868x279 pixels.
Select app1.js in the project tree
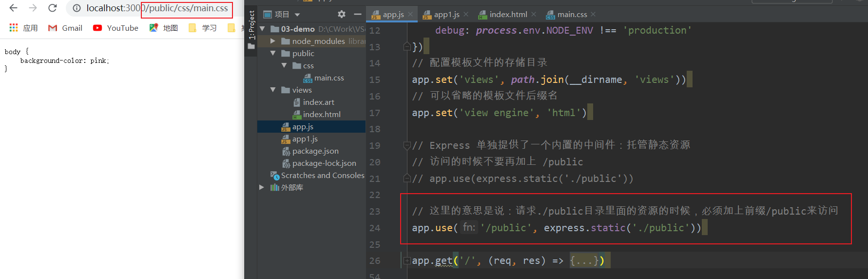tap(305, 139)
